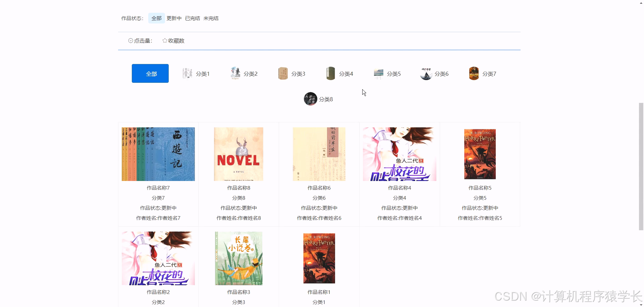Open the 分类3 category icon
The height and width of the screenshot is (307, 644).
click(283, 73)
